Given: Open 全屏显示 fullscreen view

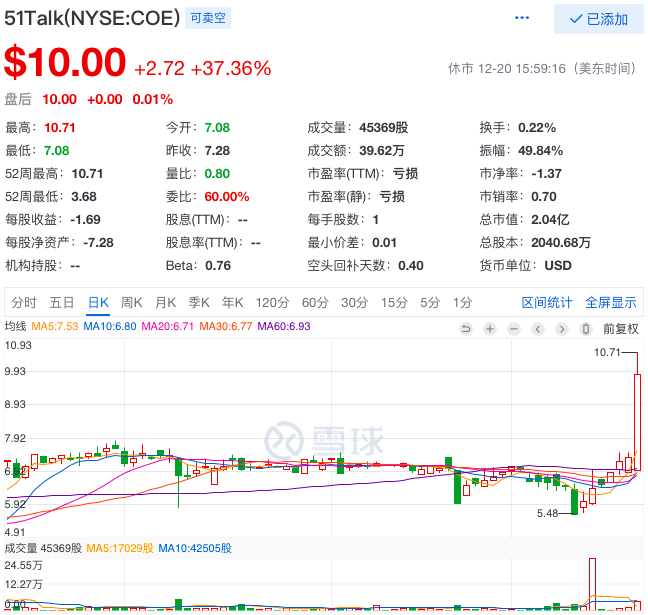Looking at the screenshot, I should point(610,303).
